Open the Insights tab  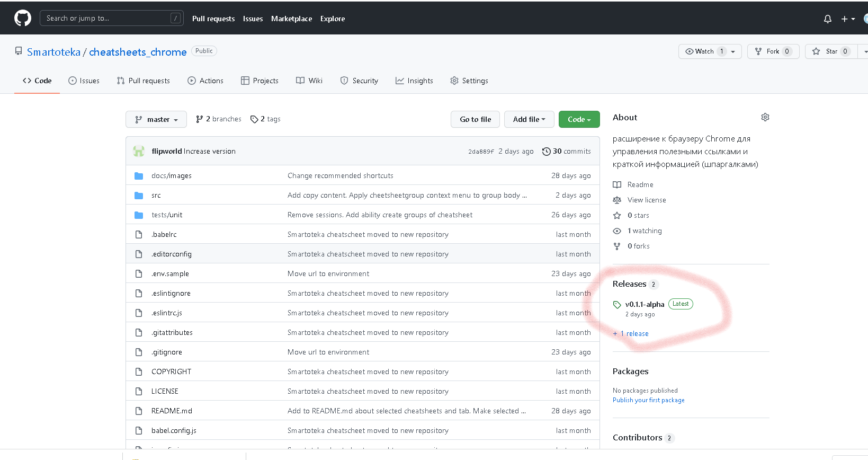click(x=414, y=81)
